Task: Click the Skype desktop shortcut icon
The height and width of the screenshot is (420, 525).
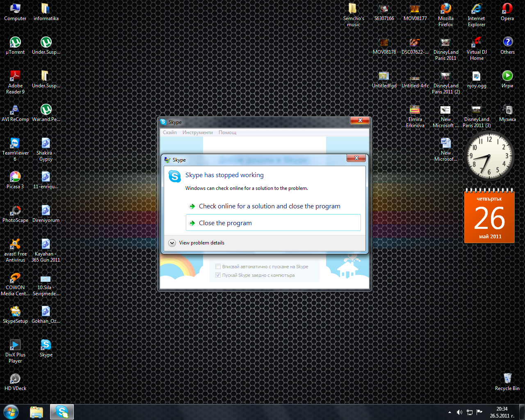Action: [46, 349]
